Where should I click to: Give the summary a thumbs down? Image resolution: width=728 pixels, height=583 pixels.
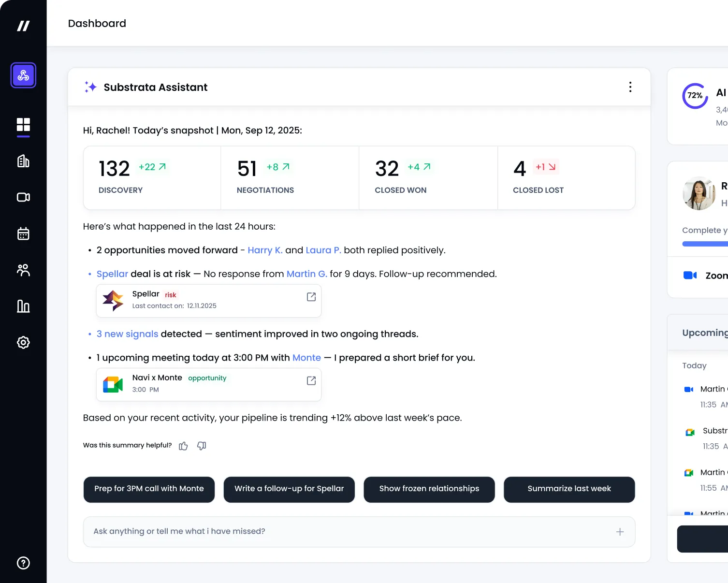pos(202,446)
